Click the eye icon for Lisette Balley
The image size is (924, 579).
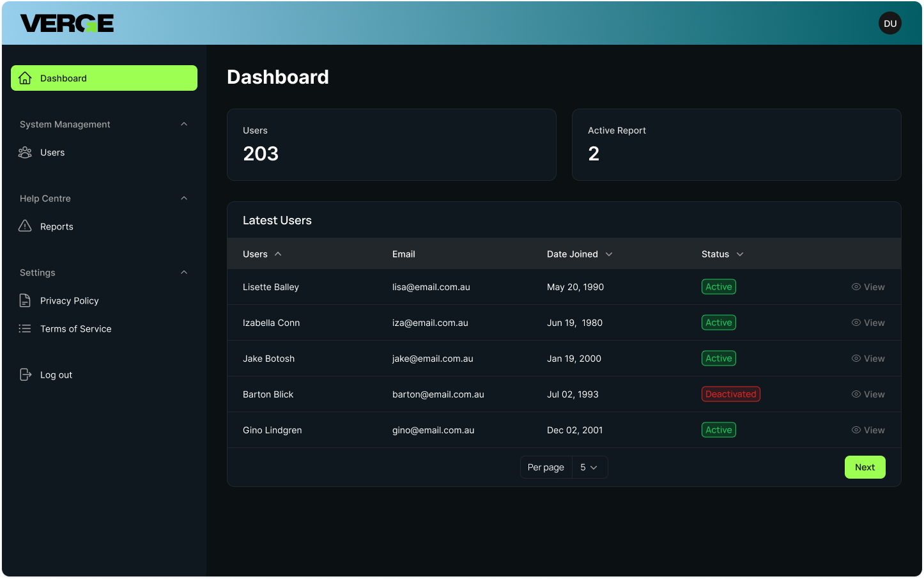[x=856, y=287]
